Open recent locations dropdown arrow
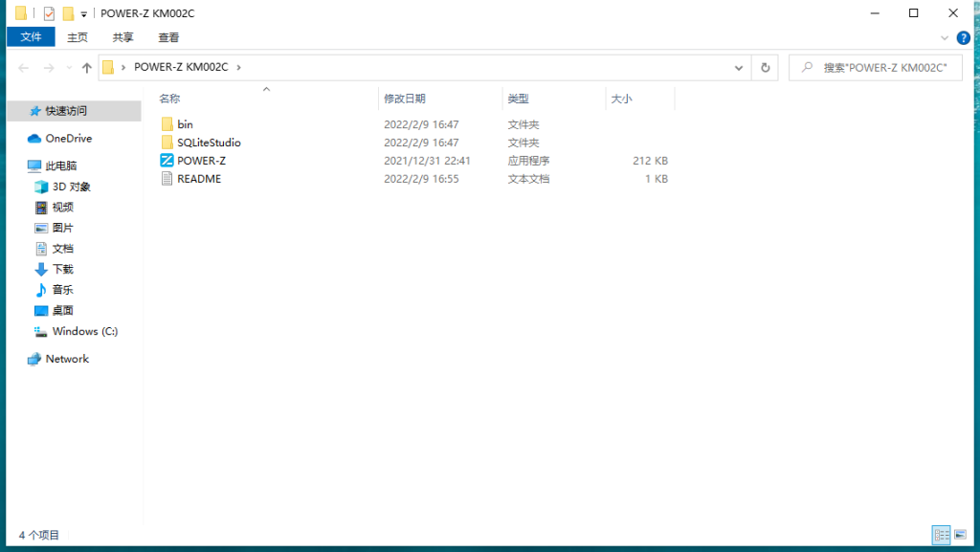This screenshot has width=980, height=552. click(69, 67)
